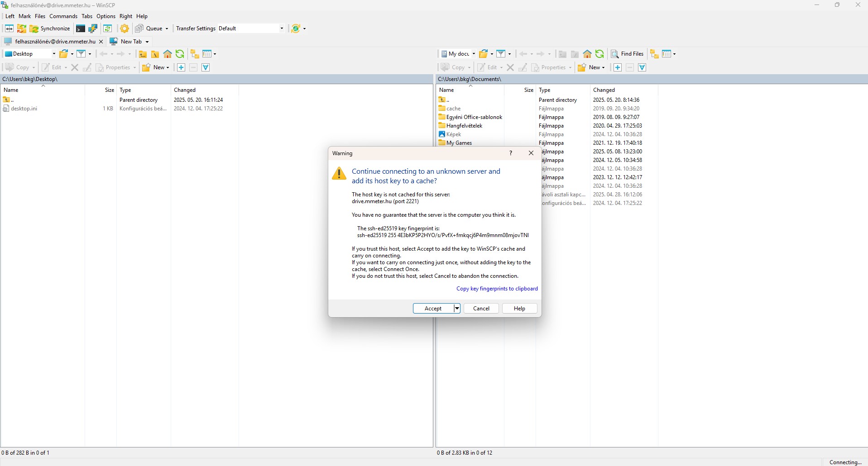Go to parent directory in left panel

tap(143, 54)
